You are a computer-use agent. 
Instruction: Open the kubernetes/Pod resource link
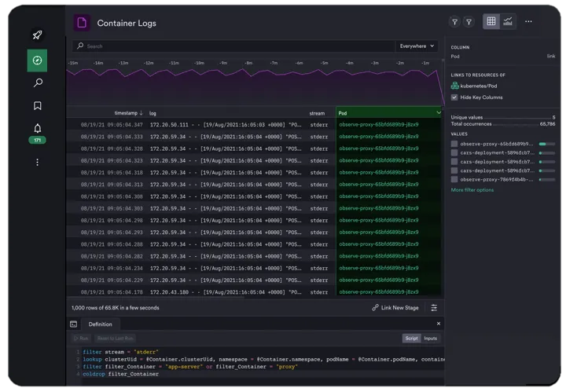coord(479,86)
